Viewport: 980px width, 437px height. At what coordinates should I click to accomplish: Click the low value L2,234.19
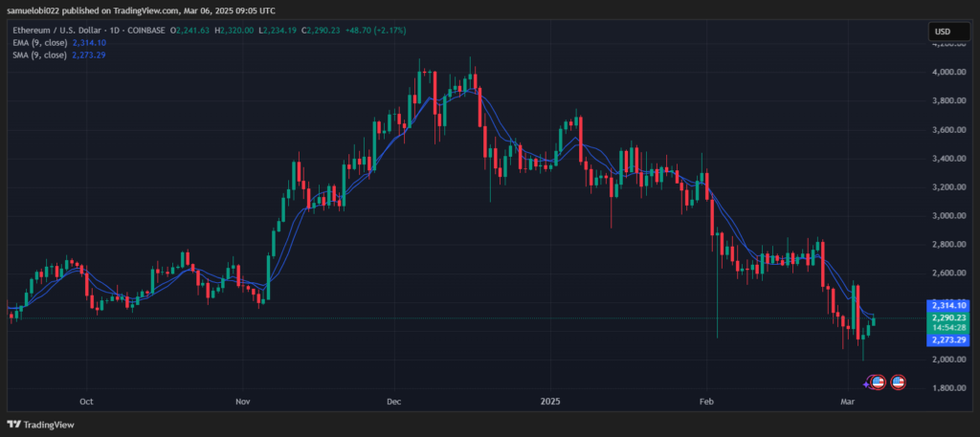click(278, 30)
